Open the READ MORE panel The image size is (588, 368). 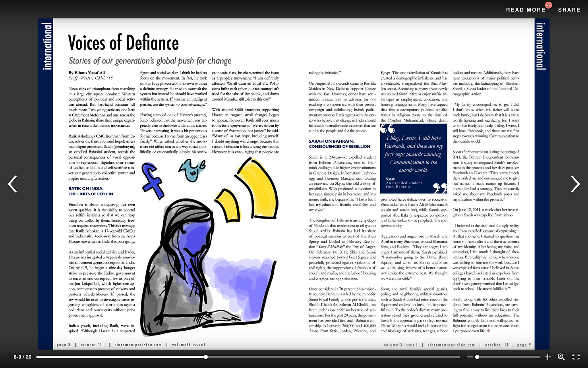point(526,10)
